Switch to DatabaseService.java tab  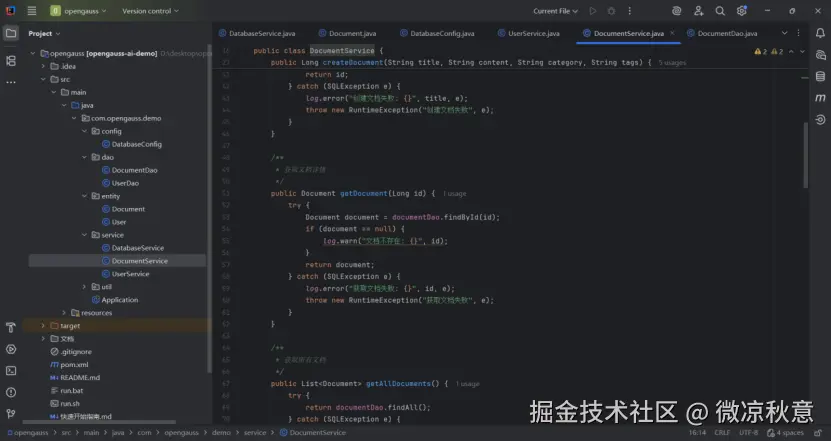coord(257,33)
